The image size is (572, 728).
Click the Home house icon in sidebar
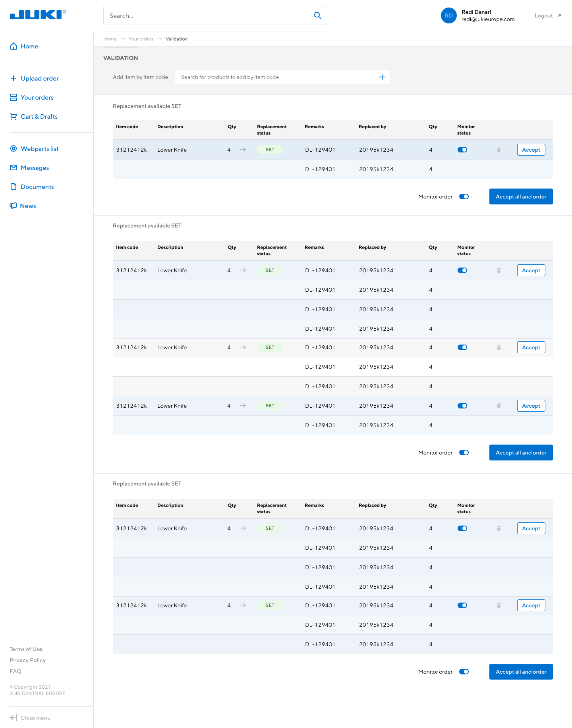pyautogui.click(x=14, y=46)
